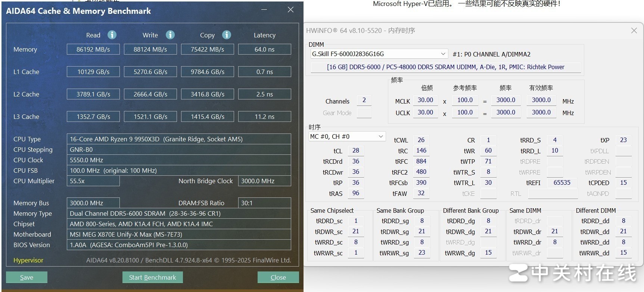644x292 pixels.
Task: Select L3 Cache Copy value 1415.4 GB/s
Action: tap(208, 117)
